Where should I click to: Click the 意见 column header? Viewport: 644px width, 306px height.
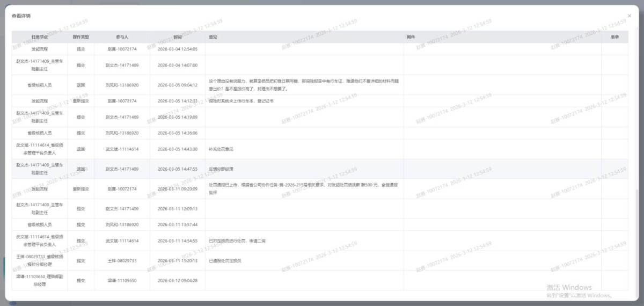213,37
